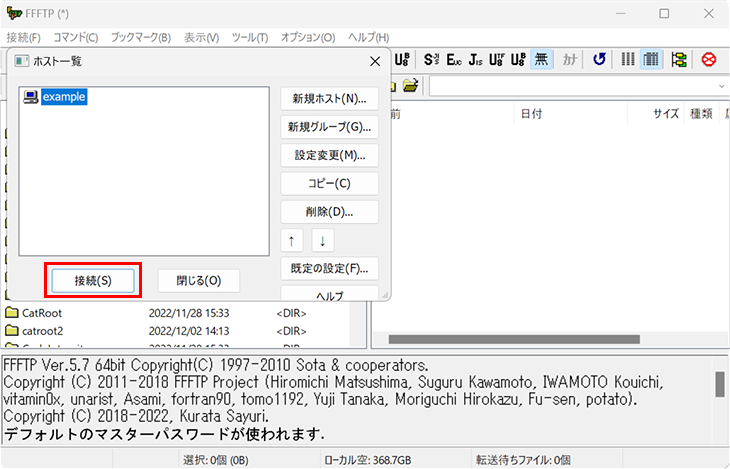Open the ヘルプ(H) menu
The image size is (730, 469).
pyautogui.click(x=369, y=38)
